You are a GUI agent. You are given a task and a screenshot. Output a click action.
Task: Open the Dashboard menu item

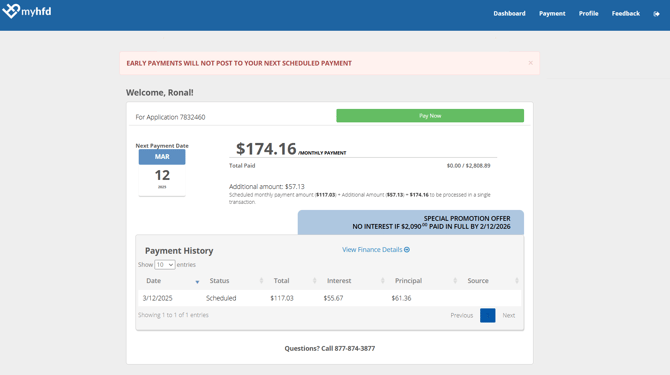(509, 14)
